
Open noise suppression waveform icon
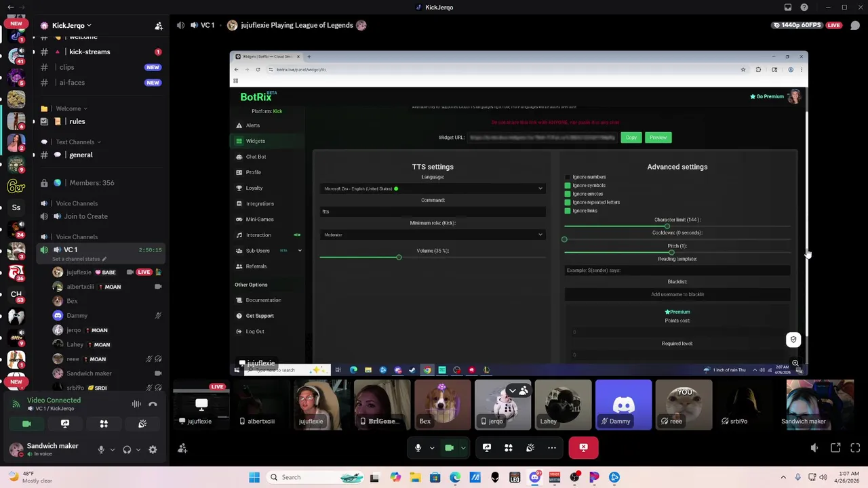(136, 404)
